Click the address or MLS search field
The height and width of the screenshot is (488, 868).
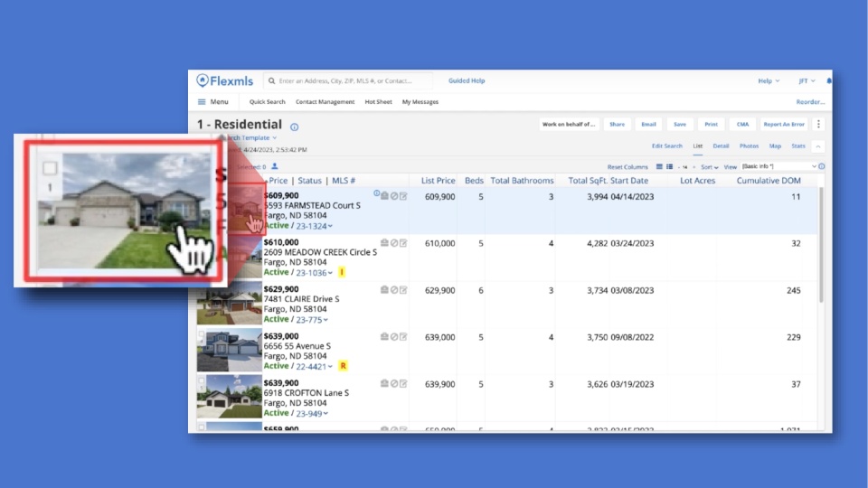(x=347, y=80)
